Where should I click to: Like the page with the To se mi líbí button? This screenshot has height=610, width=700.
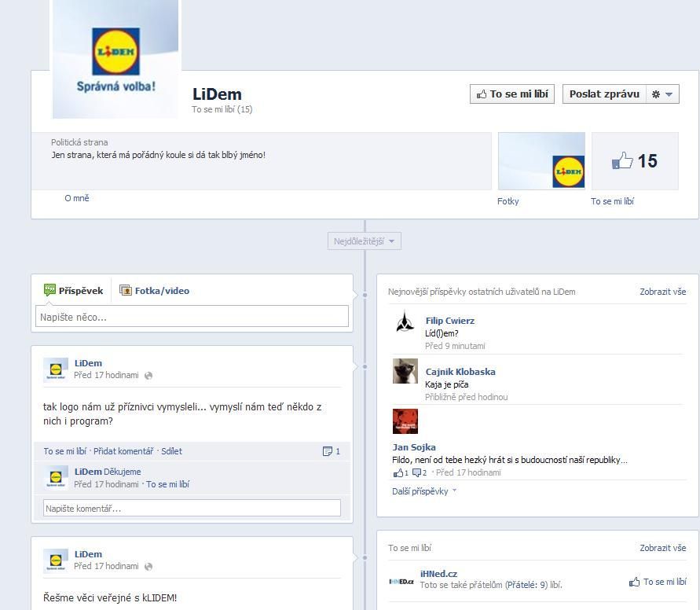[512, 94]
